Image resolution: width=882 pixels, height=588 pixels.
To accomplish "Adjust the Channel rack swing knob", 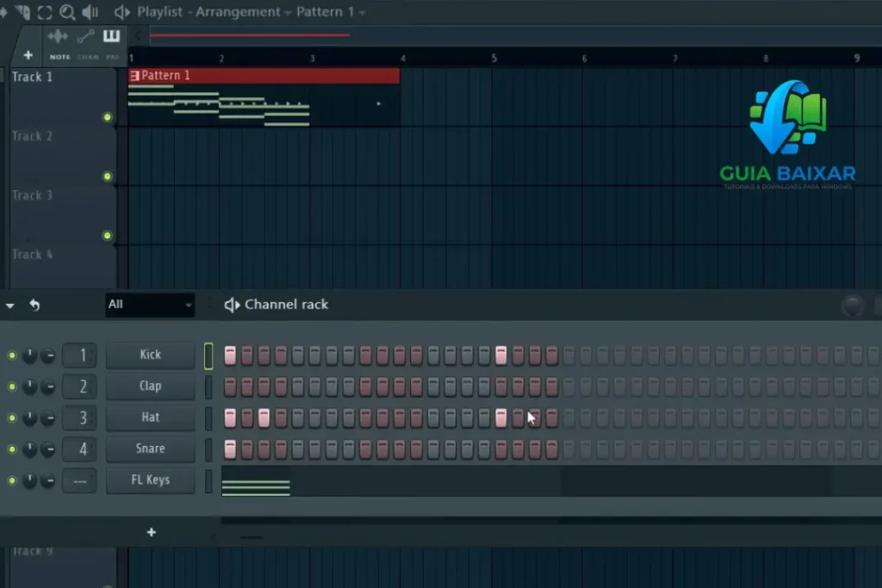I will tap(852, 306).
